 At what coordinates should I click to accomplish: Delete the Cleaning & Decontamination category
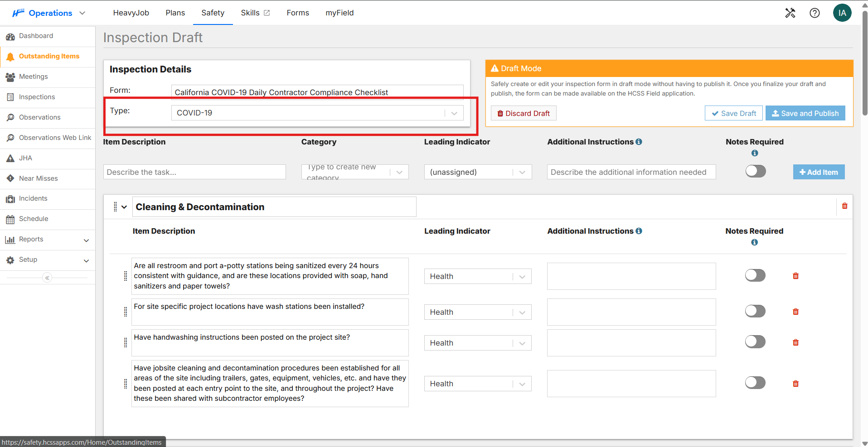pos(844,206)
